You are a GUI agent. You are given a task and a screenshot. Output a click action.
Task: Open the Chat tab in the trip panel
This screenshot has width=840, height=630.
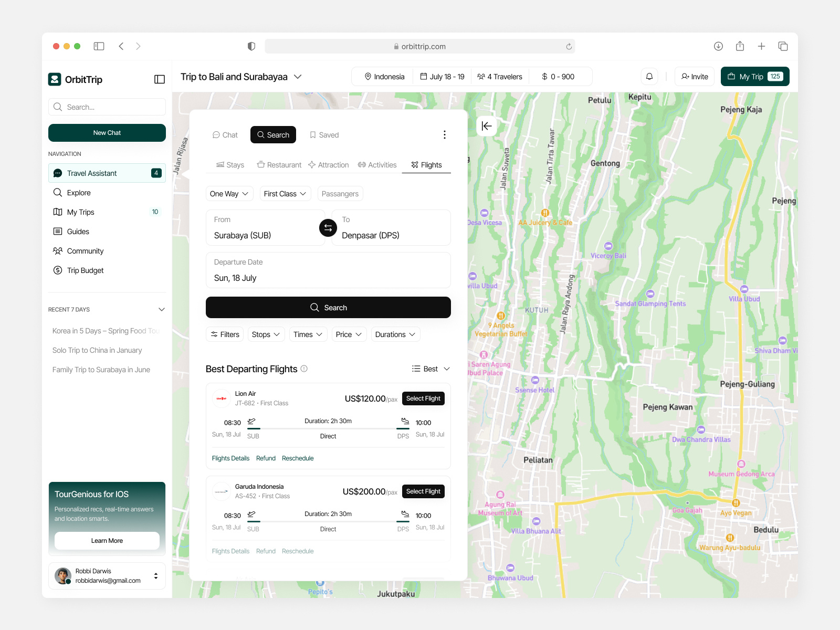[x=225, y=134]
